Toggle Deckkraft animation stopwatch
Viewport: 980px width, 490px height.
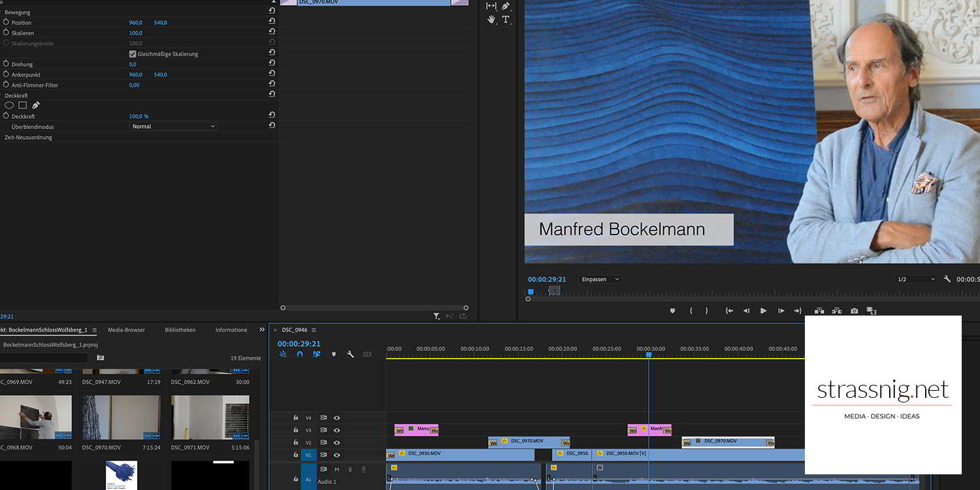pos(6,116)
